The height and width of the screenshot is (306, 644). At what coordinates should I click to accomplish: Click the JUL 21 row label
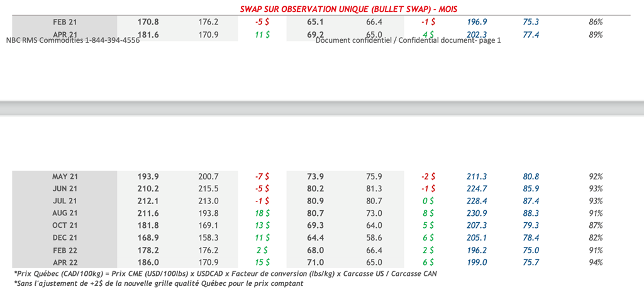pyautogui.click(x=65, y=201)
